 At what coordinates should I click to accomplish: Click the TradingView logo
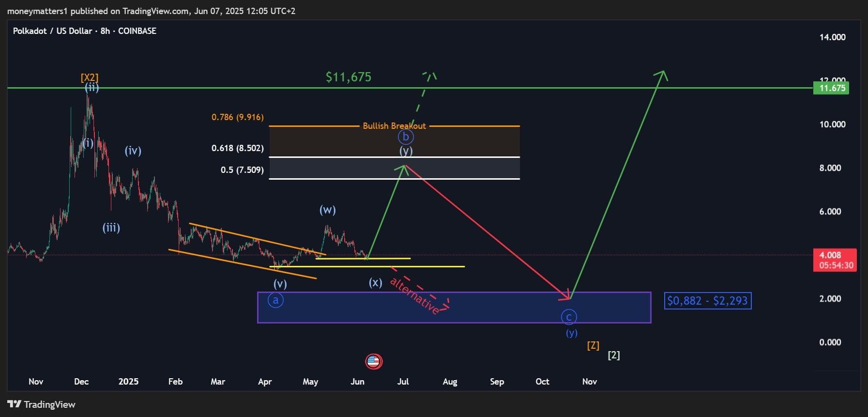point(42,404)
